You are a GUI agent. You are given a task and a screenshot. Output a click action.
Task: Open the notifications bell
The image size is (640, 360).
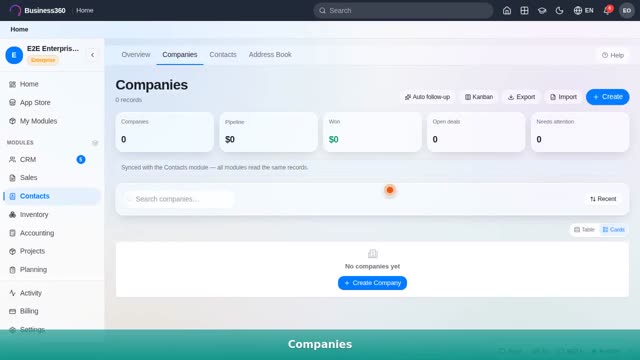[x=607, y=11]
